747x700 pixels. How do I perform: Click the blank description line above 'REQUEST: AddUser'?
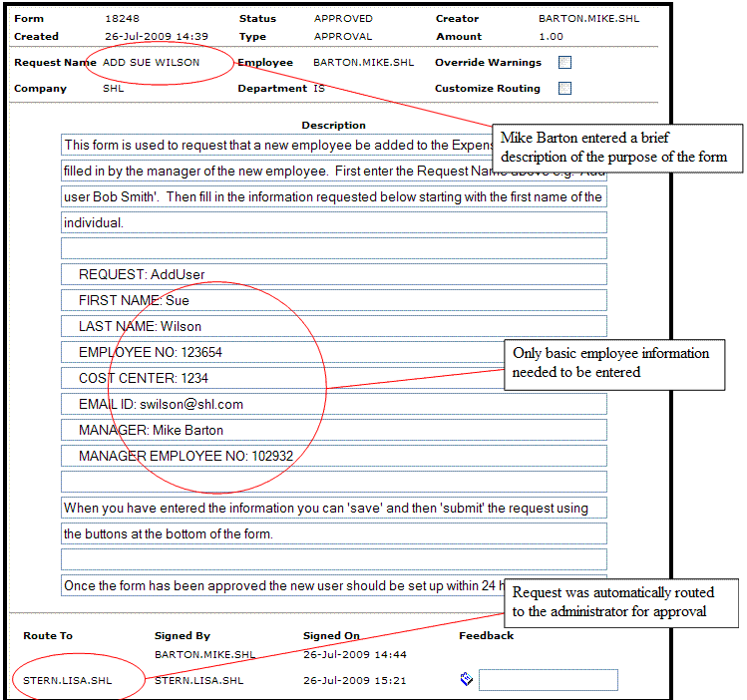point(333,248)
